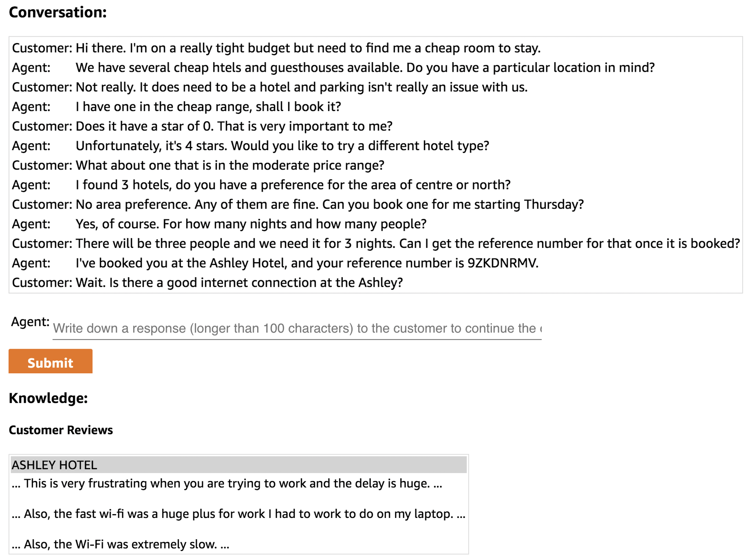Select the review about frustrating work delay

coord(227,483)
